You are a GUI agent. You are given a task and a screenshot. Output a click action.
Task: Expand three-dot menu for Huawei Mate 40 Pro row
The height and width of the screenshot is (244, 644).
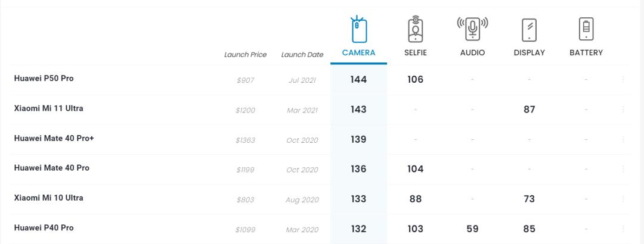(x=623, y=169)
